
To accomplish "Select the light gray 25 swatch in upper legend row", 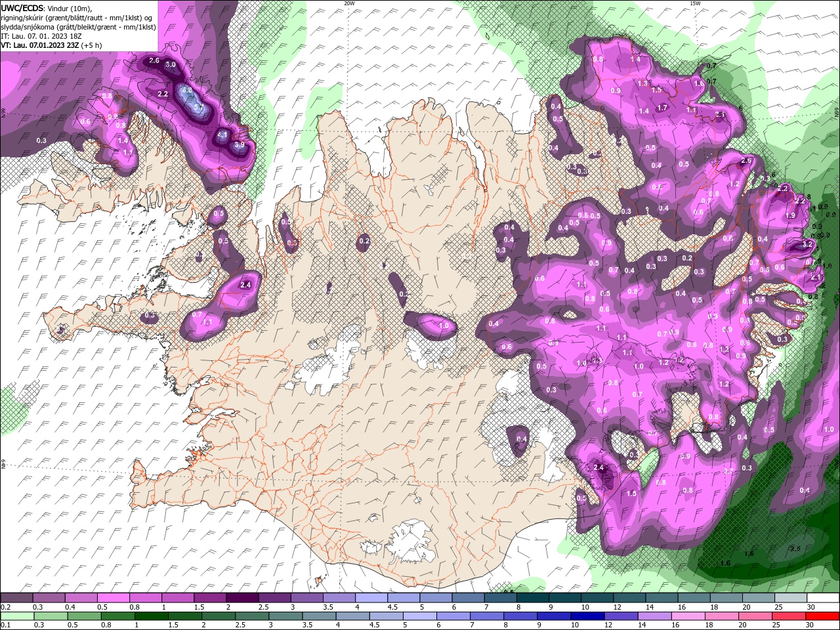I will [x=791, y=598].
